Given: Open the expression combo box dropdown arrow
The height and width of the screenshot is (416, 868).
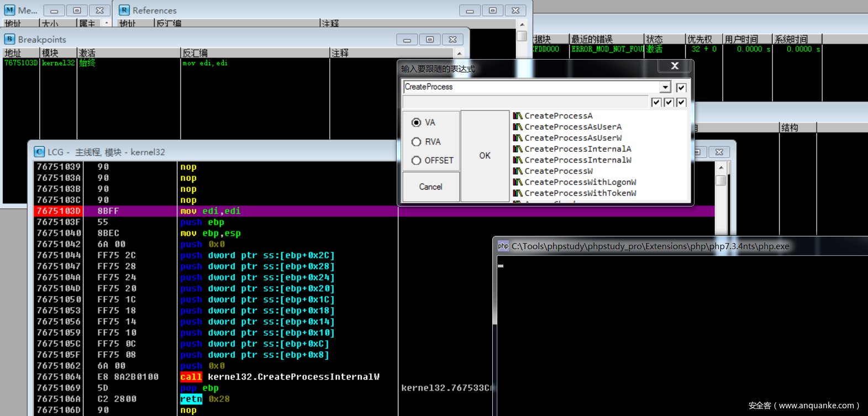Looking at the screenshot, I should click(x=665, y=87).
